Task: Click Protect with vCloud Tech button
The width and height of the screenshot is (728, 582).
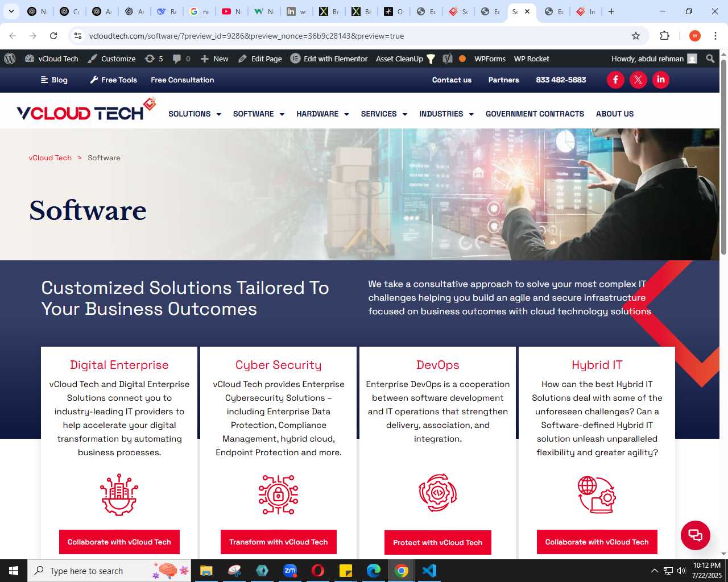Action: 437,543
